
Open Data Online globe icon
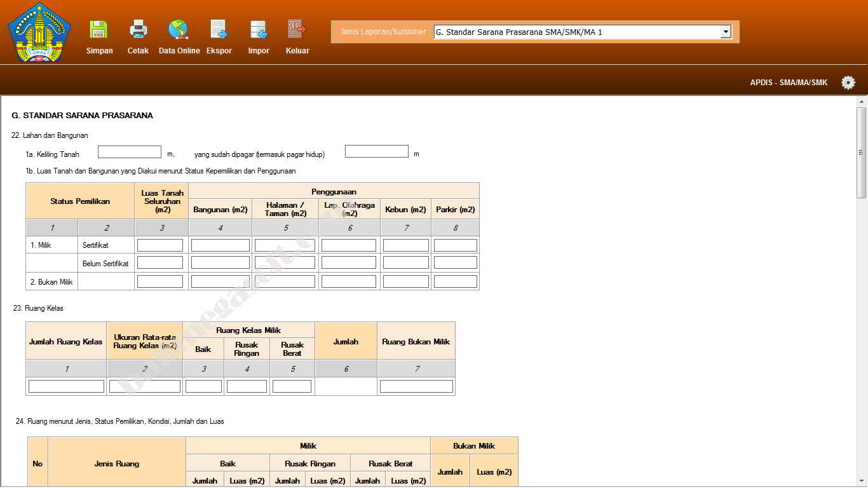tap(179, 30)
